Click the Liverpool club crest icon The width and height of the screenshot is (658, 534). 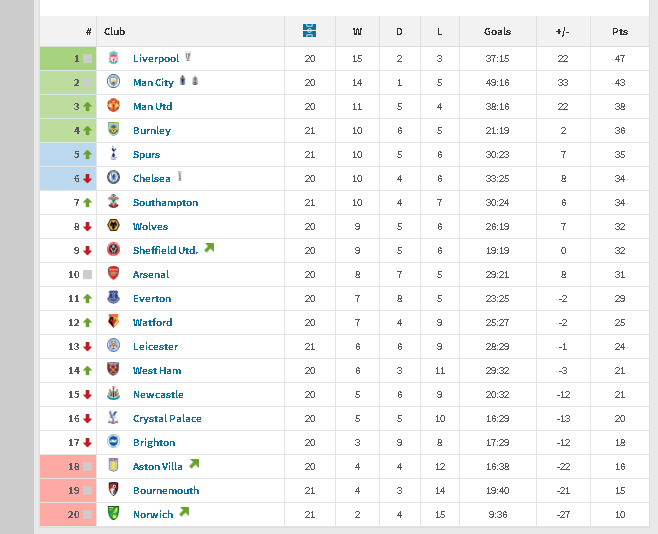pos(113,57)
